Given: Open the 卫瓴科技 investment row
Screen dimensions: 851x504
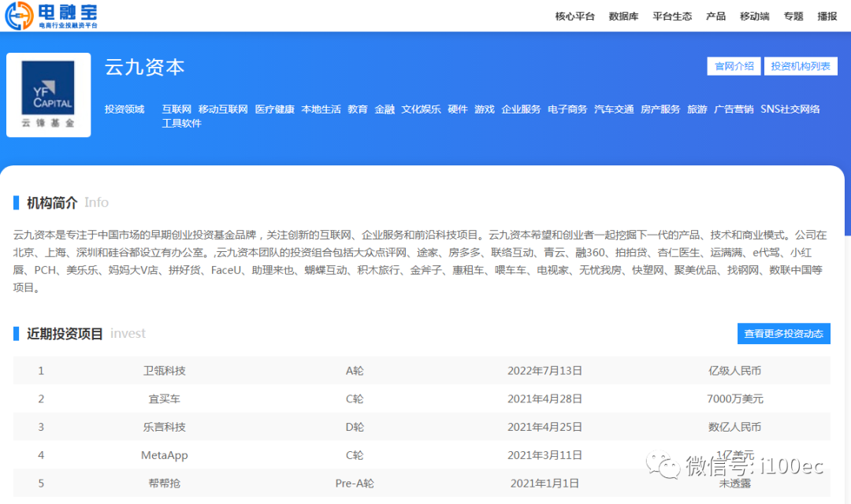Looking at the screenshot, I should pyautogui.click(x=165, y=371).
